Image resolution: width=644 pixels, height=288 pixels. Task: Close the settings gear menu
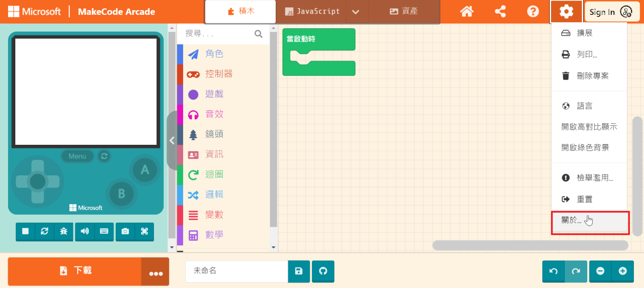coord(566,11)
